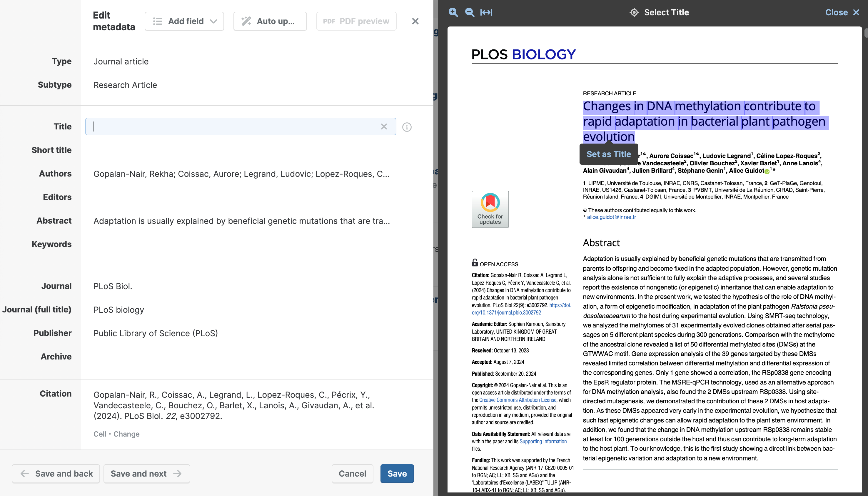This screenshot has width=868, height=496.
Task: Change the citation style link
Action: 126,434
